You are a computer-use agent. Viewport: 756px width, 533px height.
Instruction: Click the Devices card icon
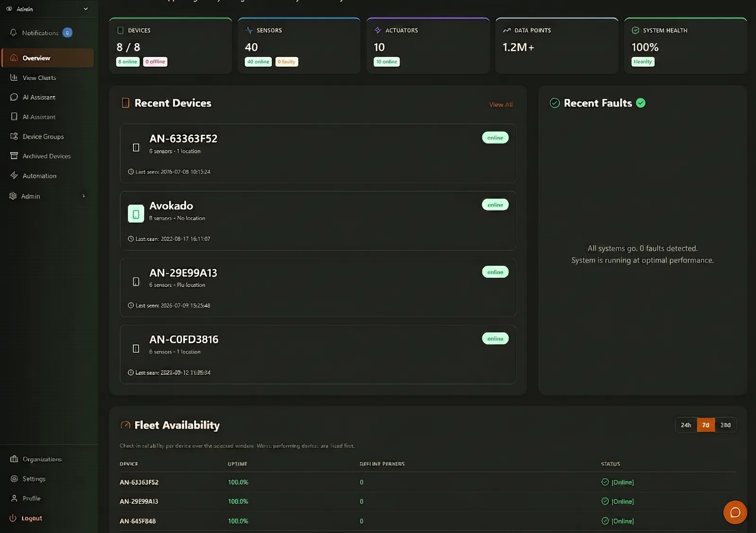pyautogui.click(x=120, y=30)
